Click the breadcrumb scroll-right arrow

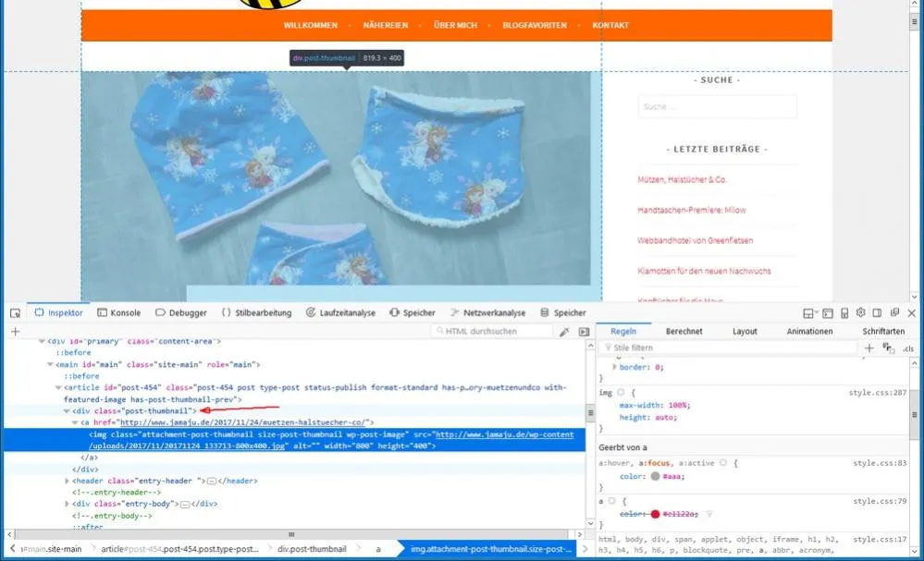[585, 549]
